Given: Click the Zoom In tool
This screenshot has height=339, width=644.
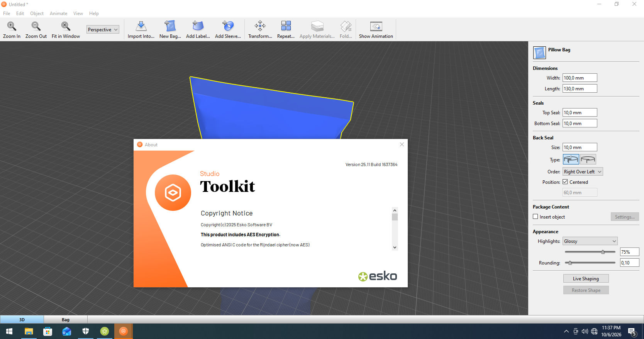Looking at the screenshot, I should point(12,30).
